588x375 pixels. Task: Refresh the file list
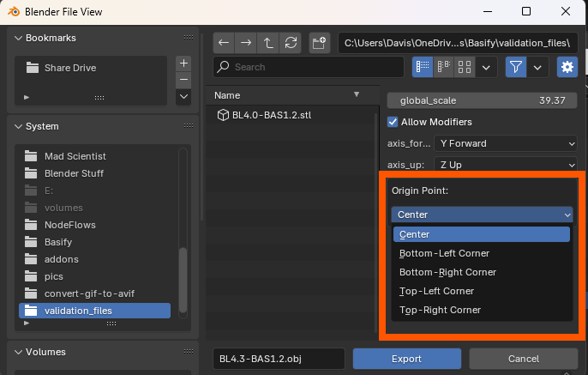click(x=291, y=42)
